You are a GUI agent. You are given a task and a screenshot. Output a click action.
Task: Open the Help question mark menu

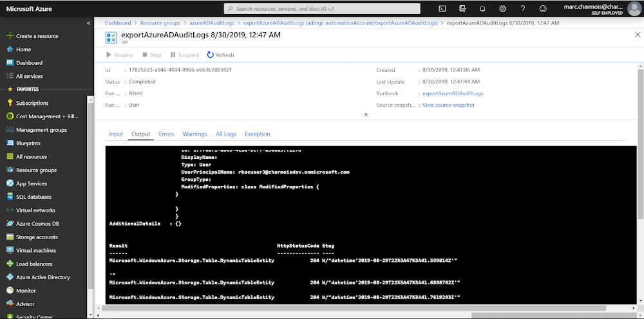pos(523,8)
